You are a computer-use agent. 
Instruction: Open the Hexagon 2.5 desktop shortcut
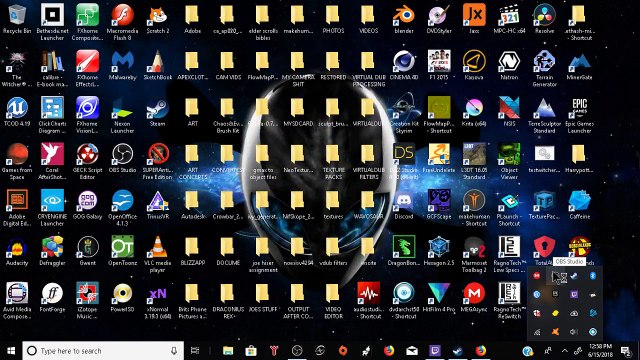(439, 251)
